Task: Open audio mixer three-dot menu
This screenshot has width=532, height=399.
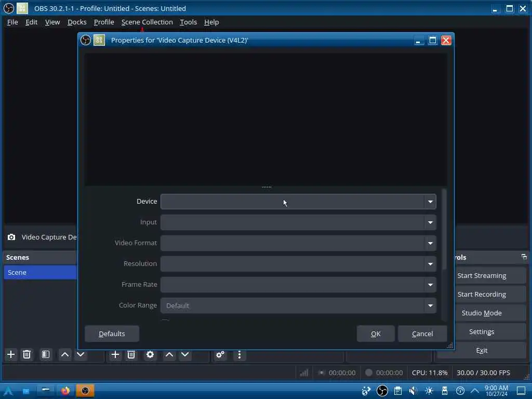Action: pos(240,355)
